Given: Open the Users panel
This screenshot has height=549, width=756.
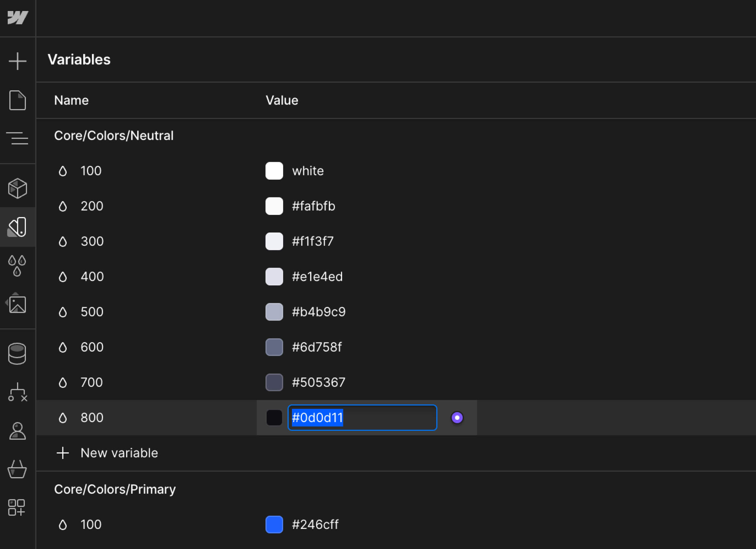Looking at the screenshot, I should tap(17, 431).
